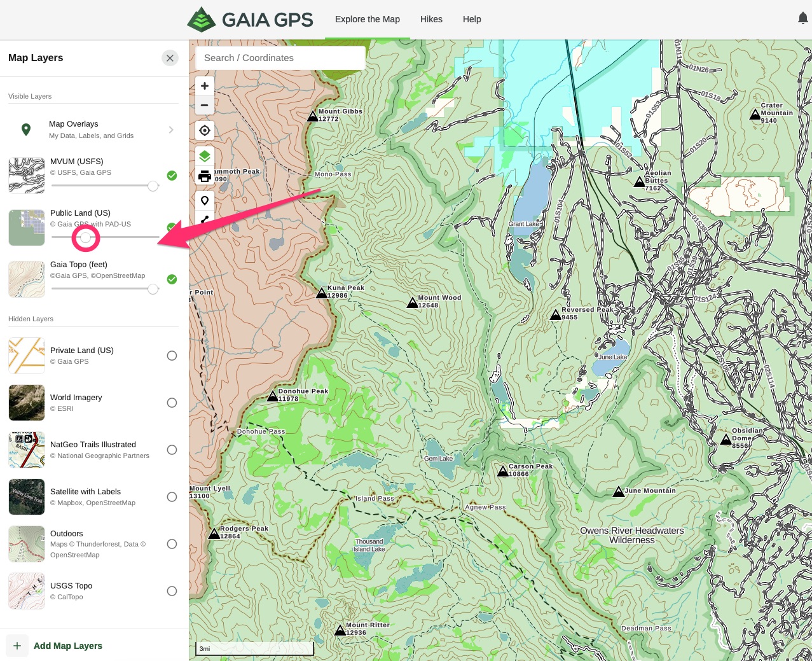Select the waypoint pin tool

[x=205, y=200]
